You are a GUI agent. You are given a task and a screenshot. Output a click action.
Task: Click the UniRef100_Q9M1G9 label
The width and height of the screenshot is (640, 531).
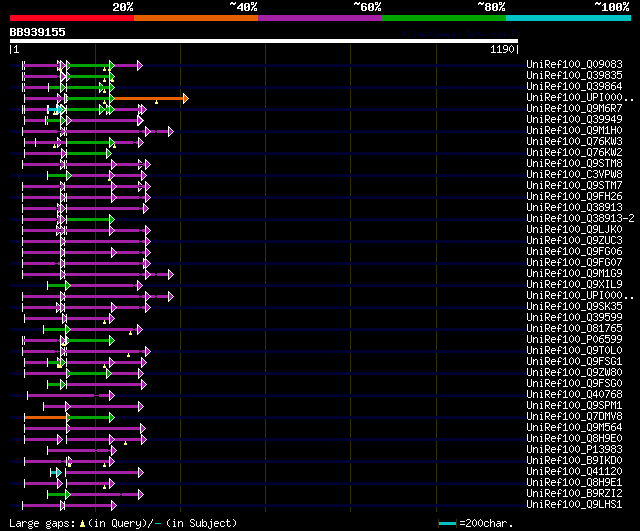pyautogui.click(x=574, y=274)
